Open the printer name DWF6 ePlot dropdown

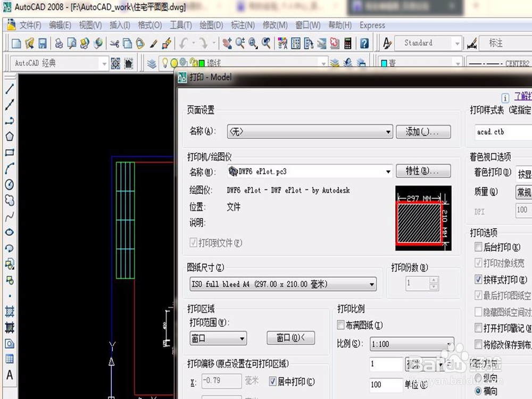[310, 171]
